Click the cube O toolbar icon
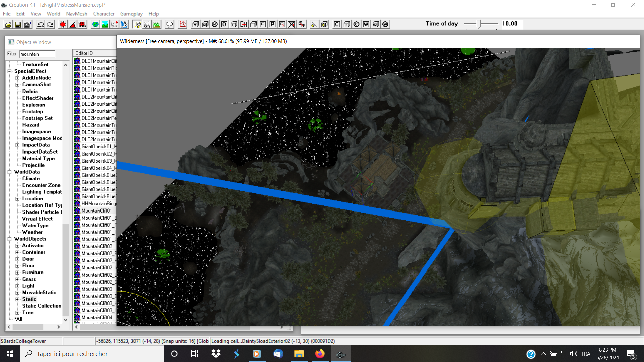The width and height of the screenshot is (644, 362). coord(234,24)
